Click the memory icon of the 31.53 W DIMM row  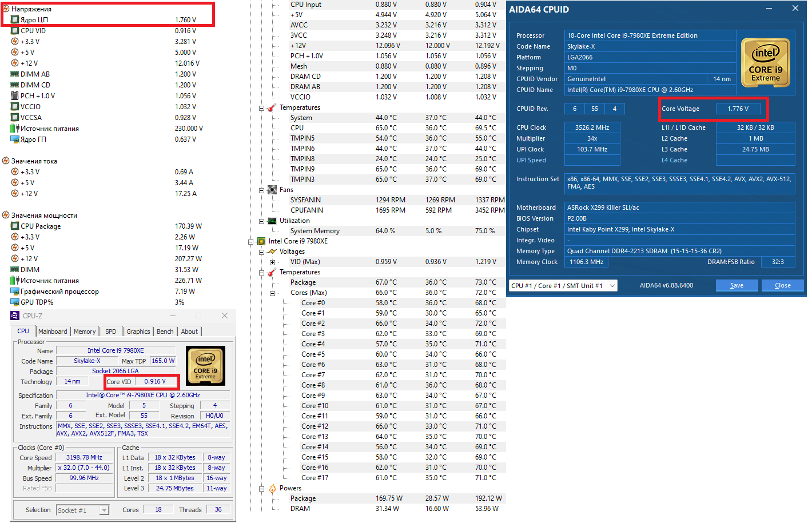click(x=15, y=269)
